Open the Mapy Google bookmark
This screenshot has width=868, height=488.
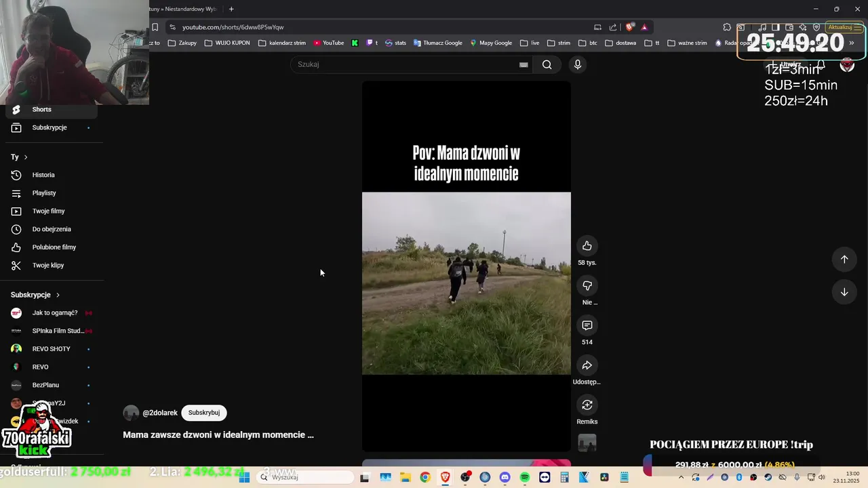coord(491,43)
